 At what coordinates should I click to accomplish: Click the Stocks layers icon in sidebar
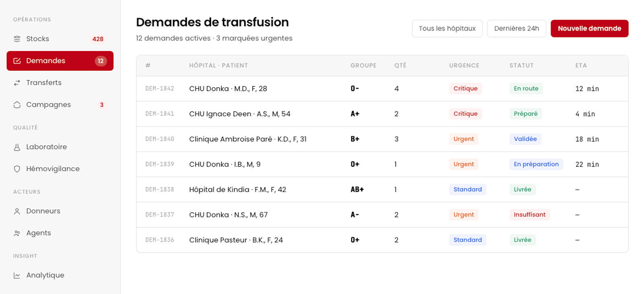point(17,39)
